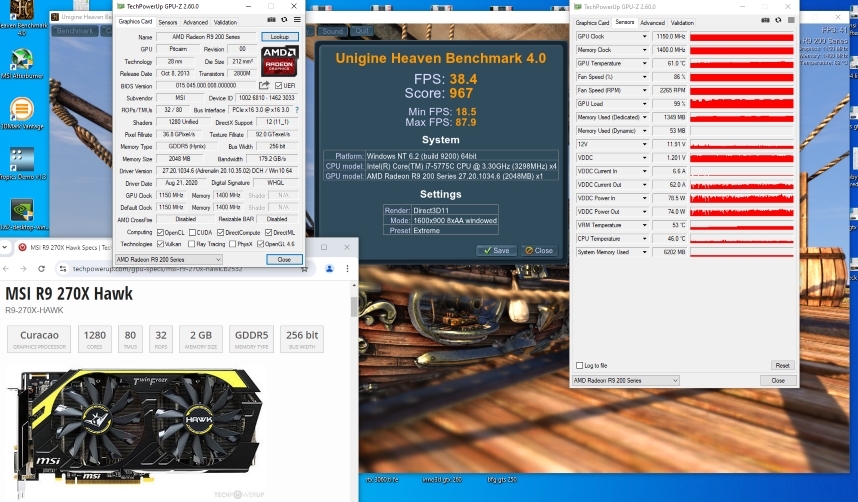The width and height of the screenshot is (858, 502).
Task: Enable Log to file checkbox
Action: (x=579, y=366)
